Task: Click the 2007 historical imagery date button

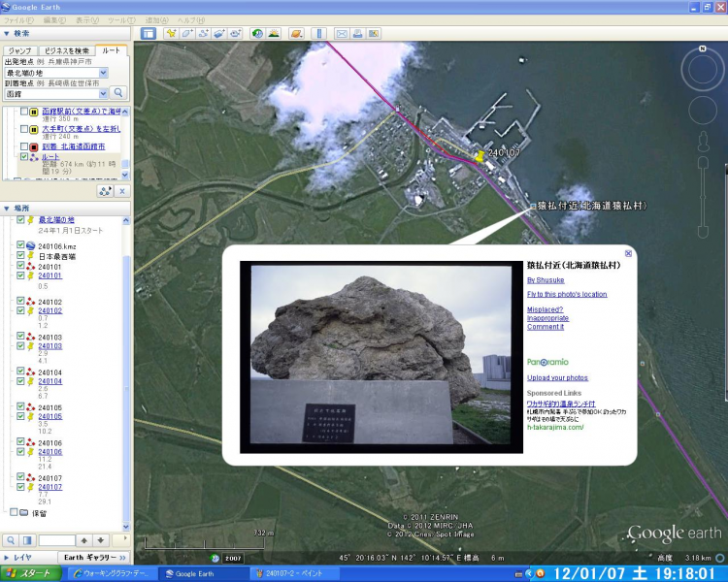Action: [x=233, y=559]
